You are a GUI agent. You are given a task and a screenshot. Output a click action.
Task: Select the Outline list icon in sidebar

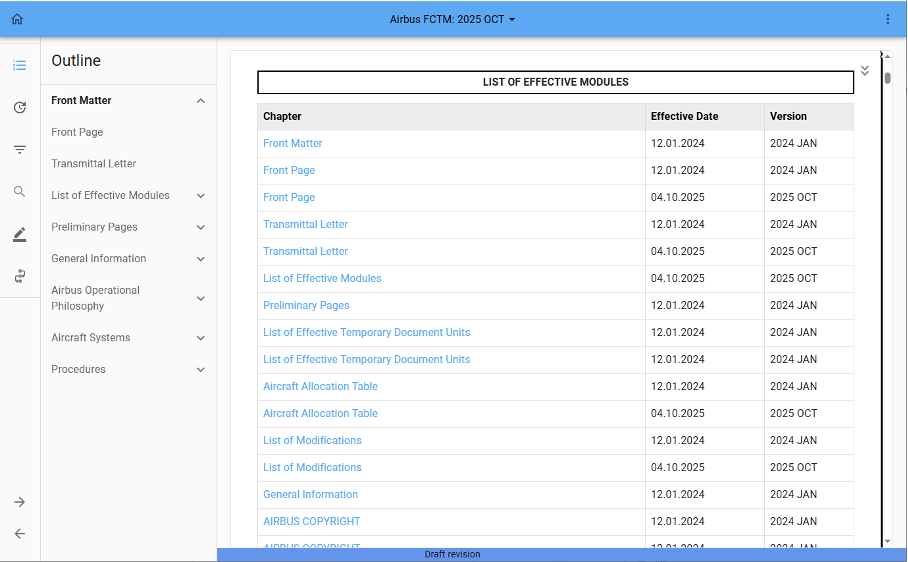(20, 65)
